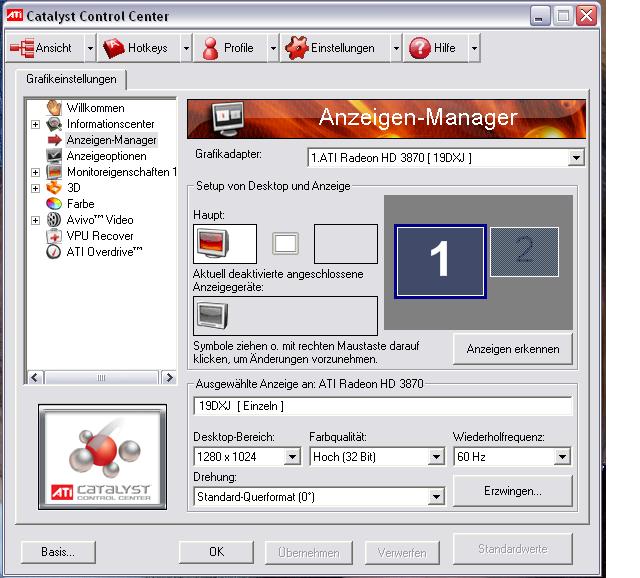
Task: Click the Übernehmen button
Action: coord(309,553)
